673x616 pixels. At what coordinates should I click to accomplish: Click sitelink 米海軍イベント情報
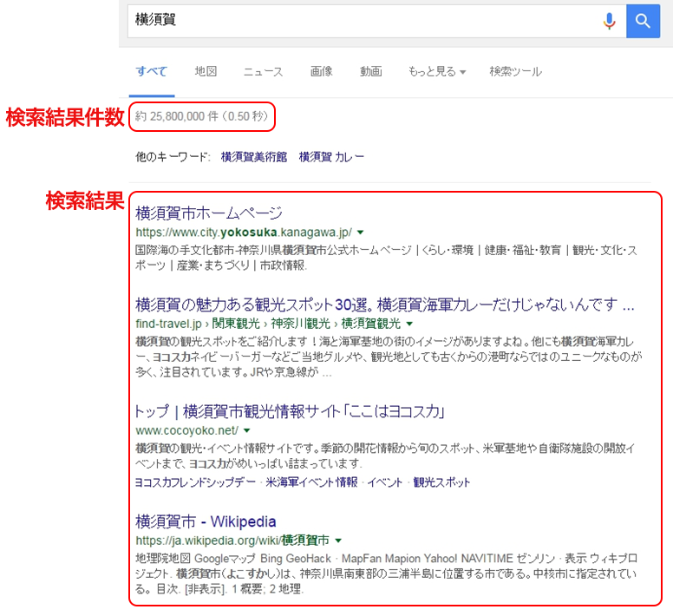311,482
